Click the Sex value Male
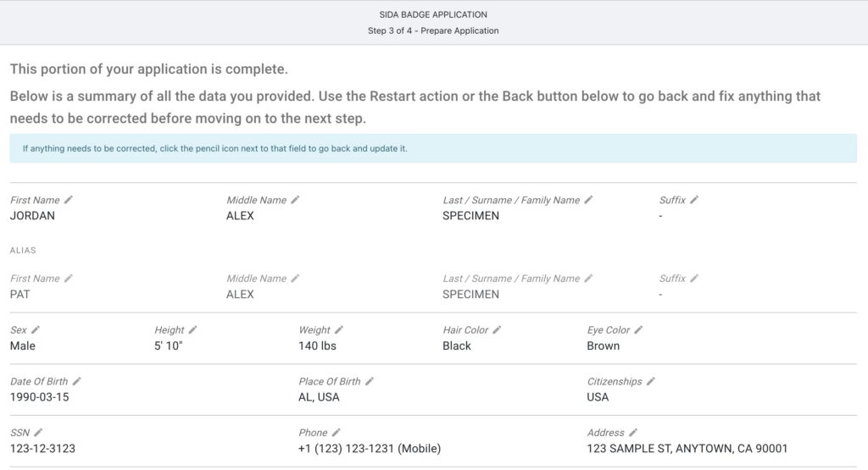Viewport: 868px width, 470px height. tap(23, 346)
